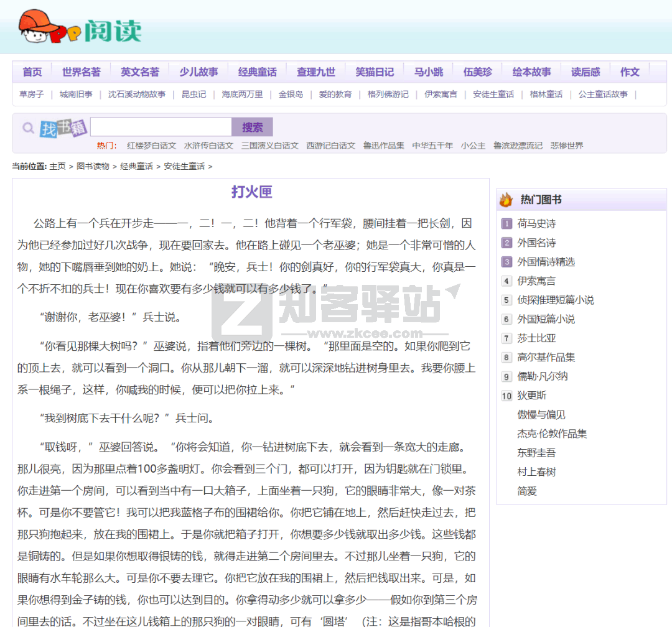Select the 英文名著 tab
The height and width of the screenshot is (627, 672).
click(140, 72)
